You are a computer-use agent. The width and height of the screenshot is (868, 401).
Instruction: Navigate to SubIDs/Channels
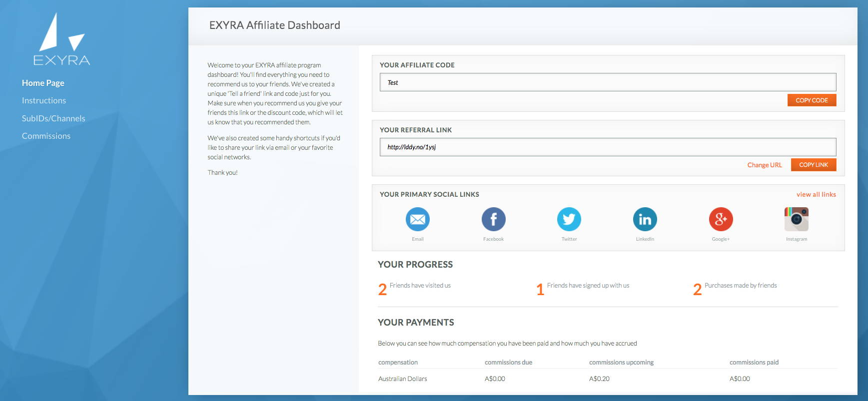click(x=53, y=118)
